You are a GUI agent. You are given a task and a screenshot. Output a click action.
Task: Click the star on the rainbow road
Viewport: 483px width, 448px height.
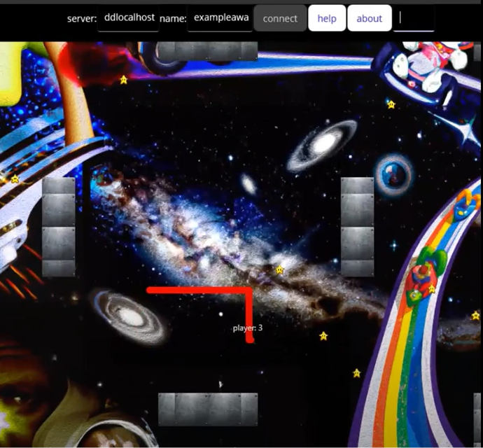[x=432, y=288]
